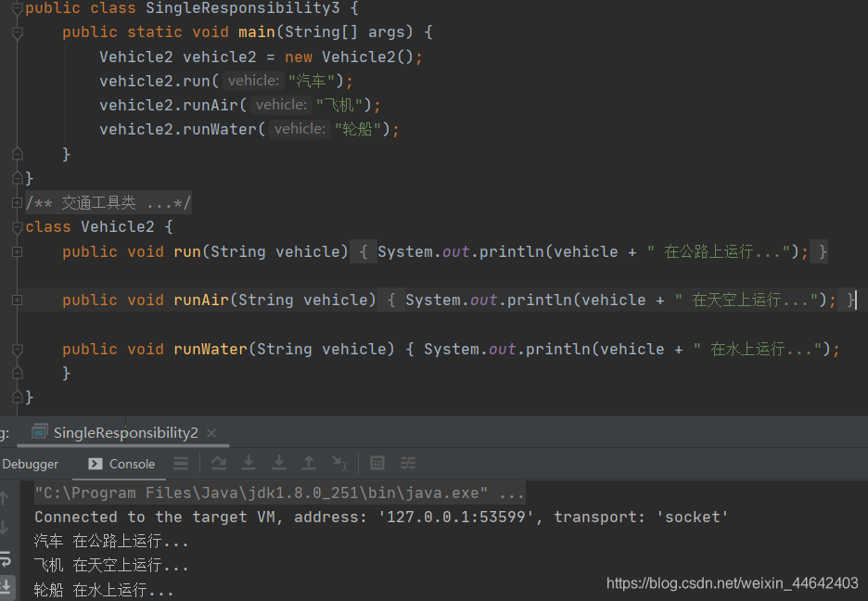Image resolution: width=868 pixels, height=601 pixels.
Task: Click the "飞机" string literal
Action: 338,105
